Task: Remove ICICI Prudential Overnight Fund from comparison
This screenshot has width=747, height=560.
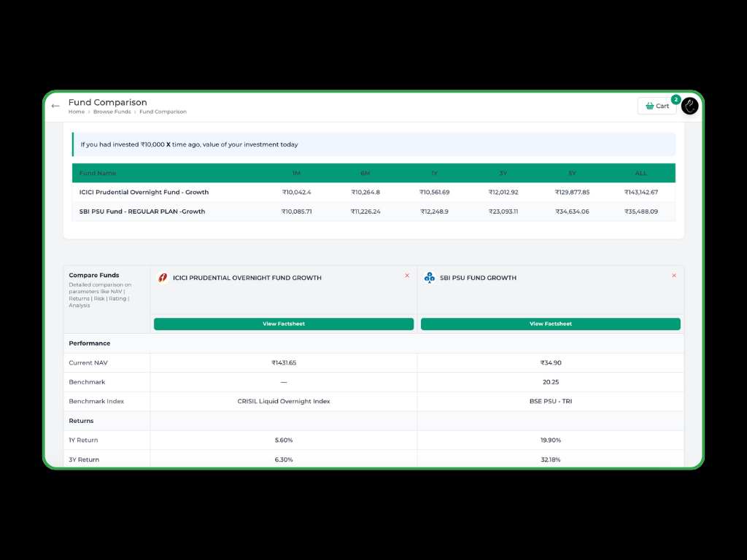Action: click(x=407, y=276)
